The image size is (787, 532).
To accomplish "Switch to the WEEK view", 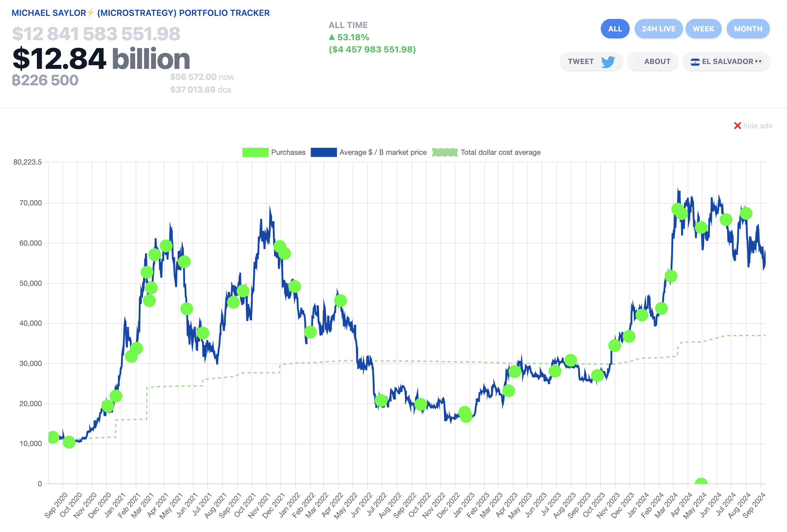I will click(x=703, y=29).
